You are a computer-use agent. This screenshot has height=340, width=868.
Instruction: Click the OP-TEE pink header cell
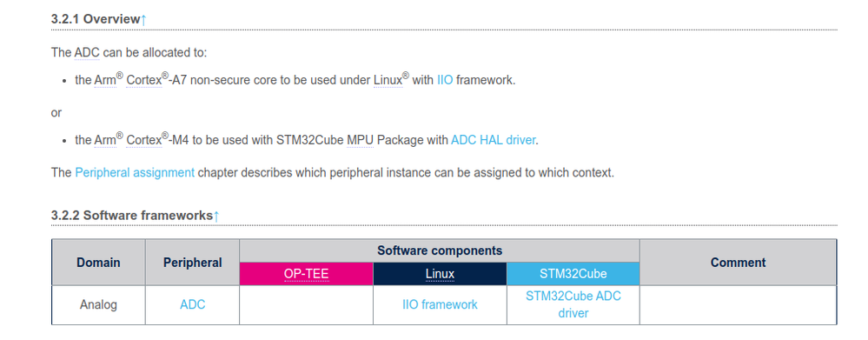pos(307,274)
